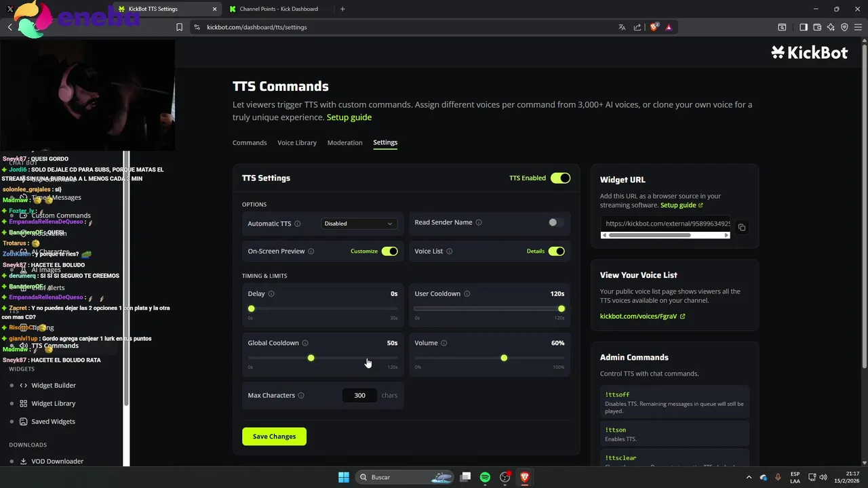Screen dimensions: 868x488
Task: Click the KickBot logo
Action: (x=810, y=53)
